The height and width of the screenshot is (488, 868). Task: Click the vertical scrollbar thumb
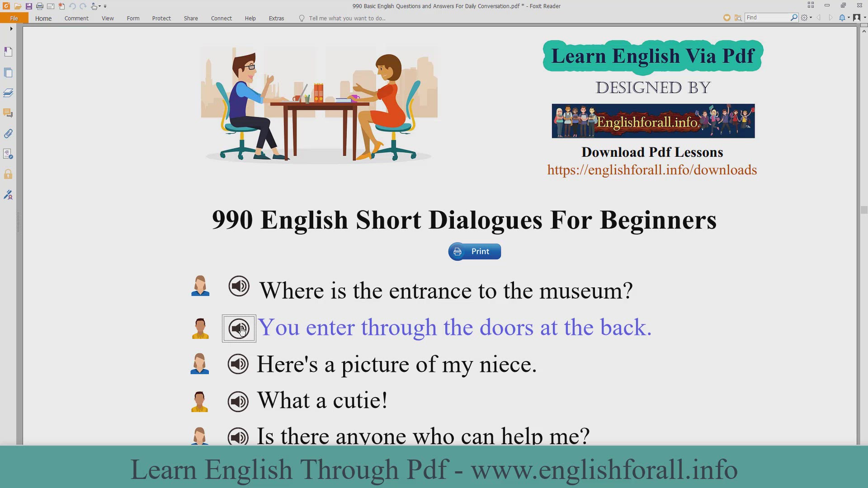pyautogui.click(x=863, y=210)
